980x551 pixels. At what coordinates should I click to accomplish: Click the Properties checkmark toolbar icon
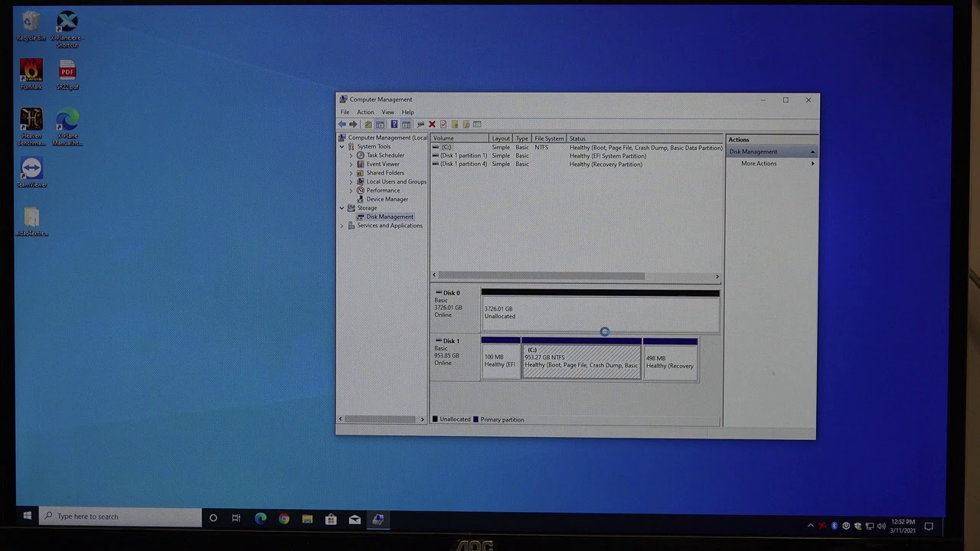(x=443, y=124)
